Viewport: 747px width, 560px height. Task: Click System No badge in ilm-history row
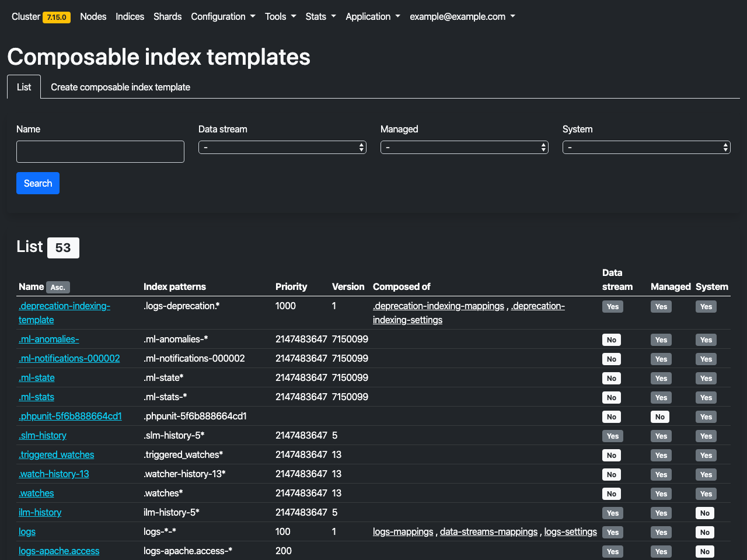(705, 513)
